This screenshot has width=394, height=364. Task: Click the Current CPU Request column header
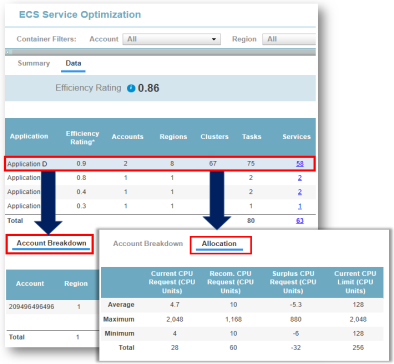[172, 282]
